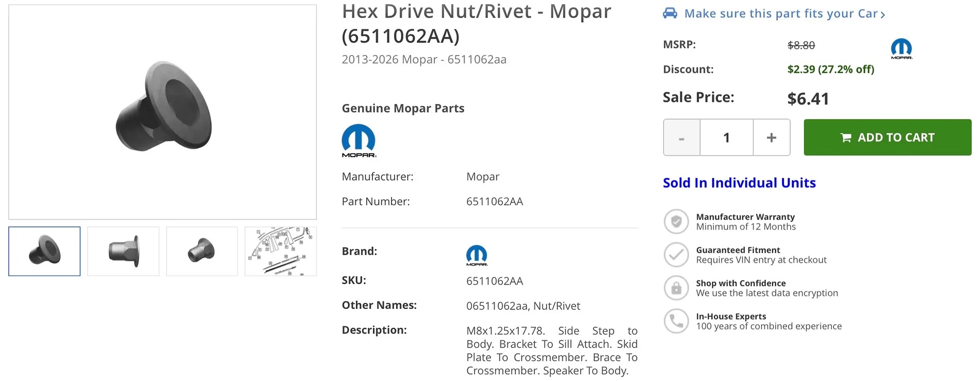Click the discount '$2.39 (27.2% off)'

[831, 69]
